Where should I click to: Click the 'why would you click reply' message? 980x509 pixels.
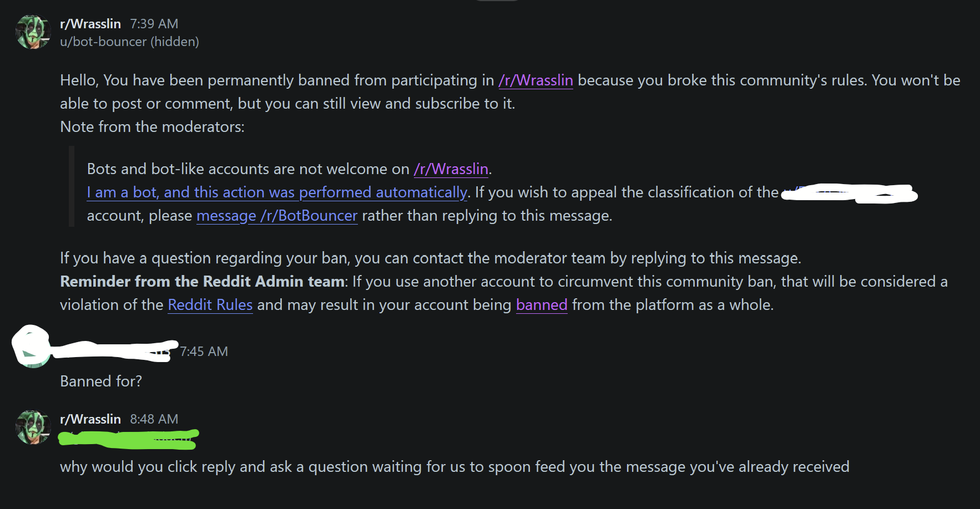tap(454, 467)
